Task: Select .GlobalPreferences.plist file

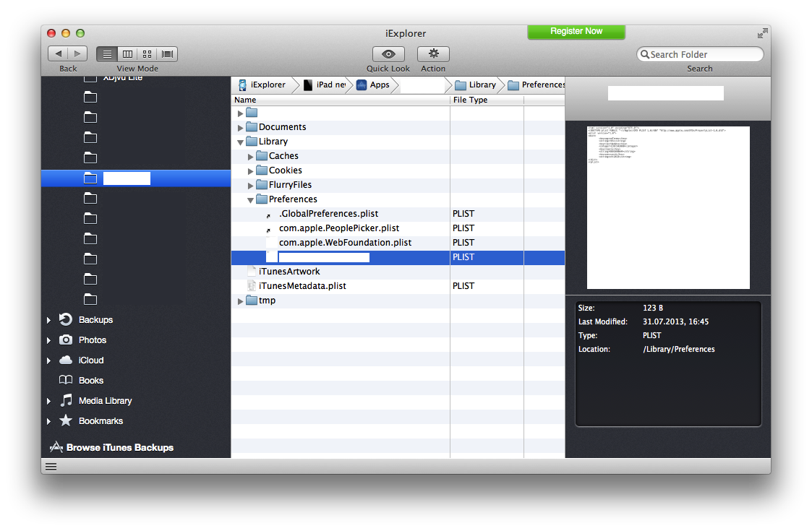Action: point(329,214)
